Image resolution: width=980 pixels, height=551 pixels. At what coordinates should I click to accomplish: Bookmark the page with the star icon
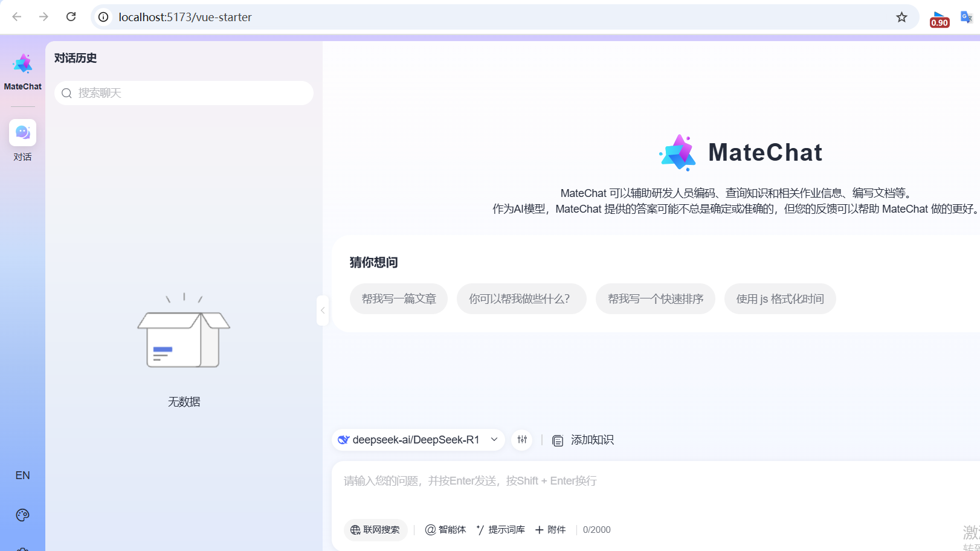click(x=902, y=17)
